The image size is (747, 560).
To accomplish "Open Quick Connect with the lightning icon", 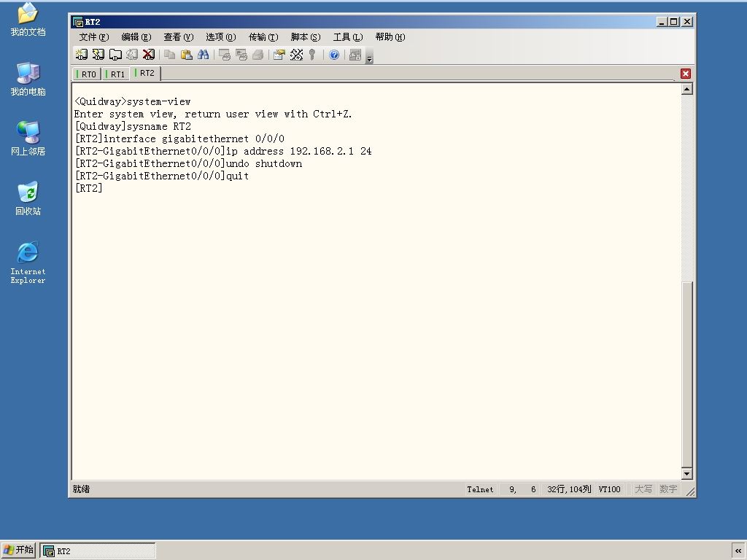I will (x=98, y=55).
